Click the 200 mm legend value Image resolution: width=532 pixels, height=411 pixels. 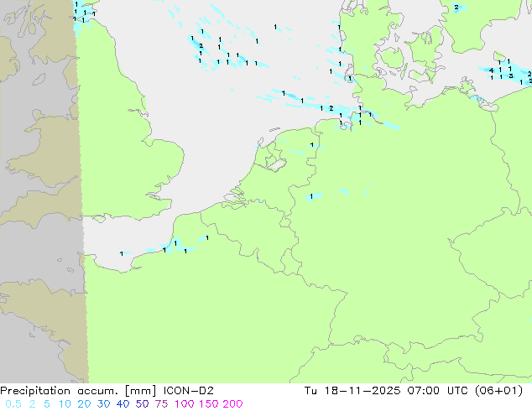(x=232, y=404)
